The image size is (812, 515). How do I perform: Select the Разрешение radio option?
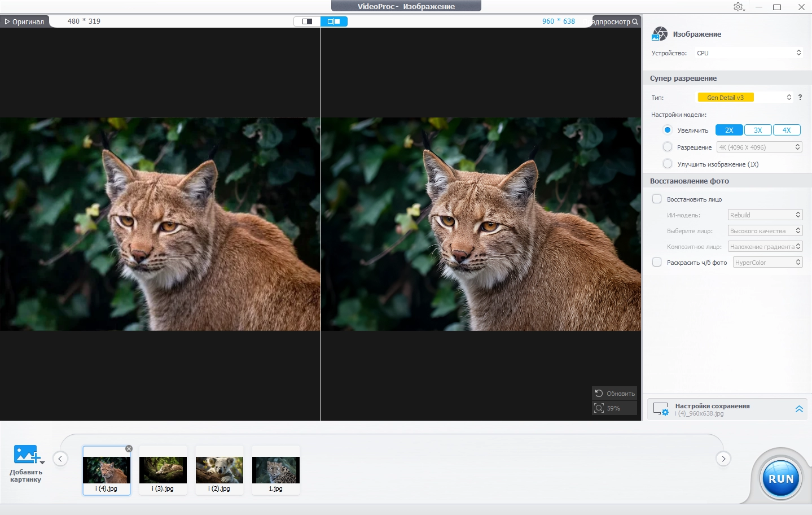pos(668,147)
